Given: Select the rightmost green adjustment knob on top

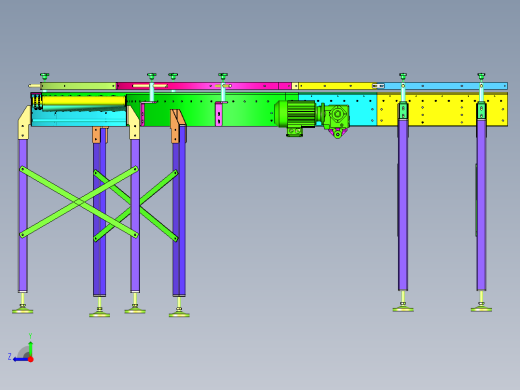Looking at the screenshot, I should (x=481, y=76).
